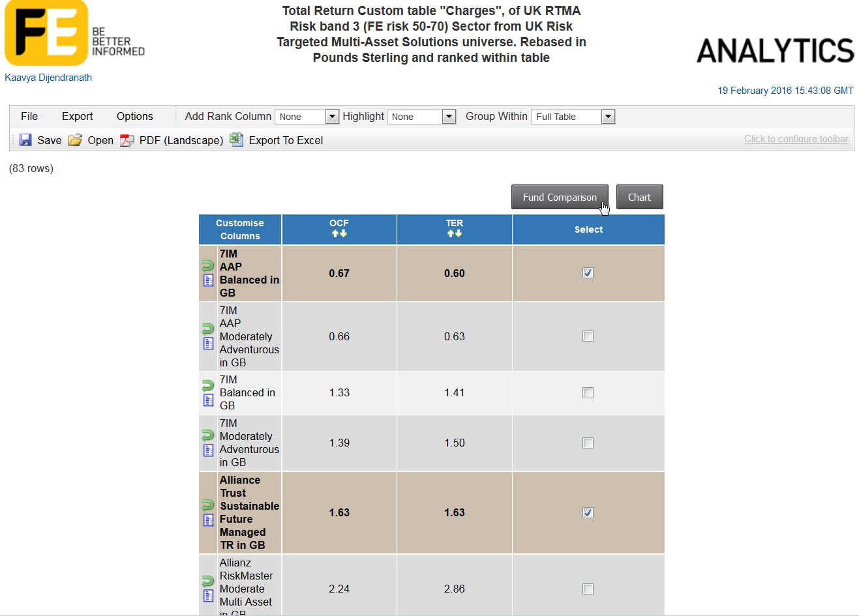Click the OCF value 2.24
The height and width of the screenshot is (616, 859).
tap(339, 589)
